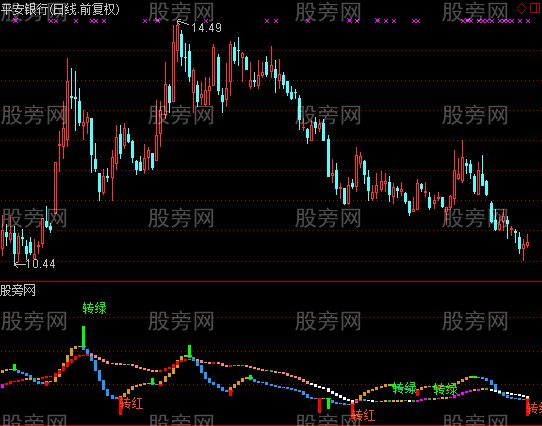Click the 转绿 label above the tallest green bar
Image resolution: width=542 pixels, height=426 pixels.
[94, 308]
